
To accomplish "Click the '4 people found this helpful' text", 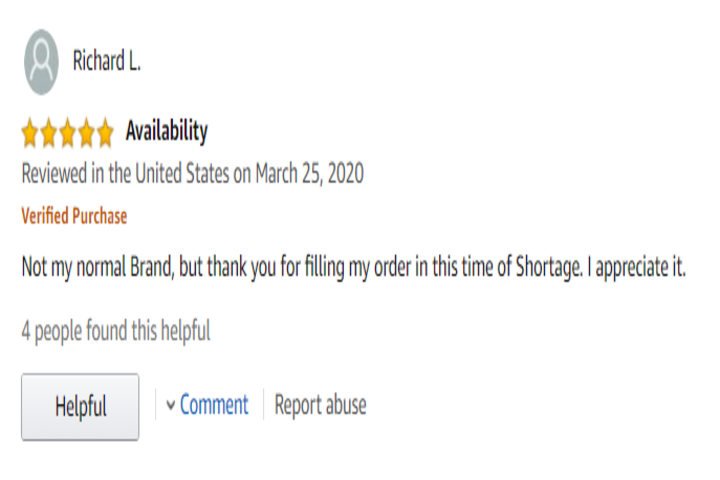I will (116, 331).
